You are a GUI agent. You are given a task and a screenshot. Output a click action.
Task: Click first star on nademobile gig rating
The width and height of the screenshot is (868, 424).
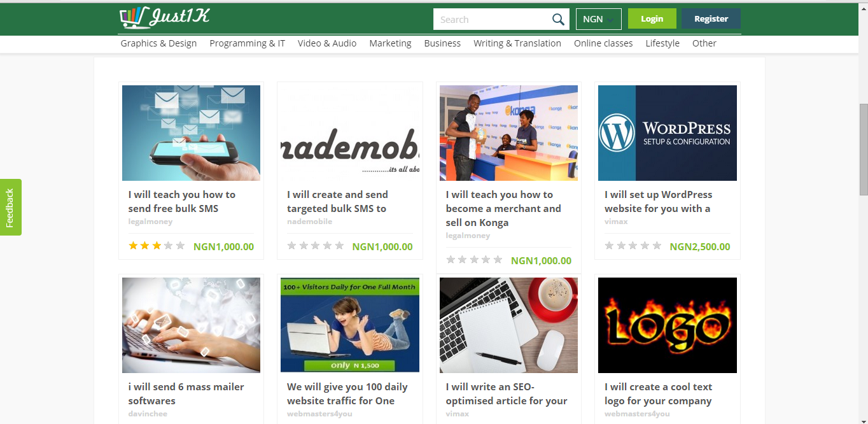291,246
